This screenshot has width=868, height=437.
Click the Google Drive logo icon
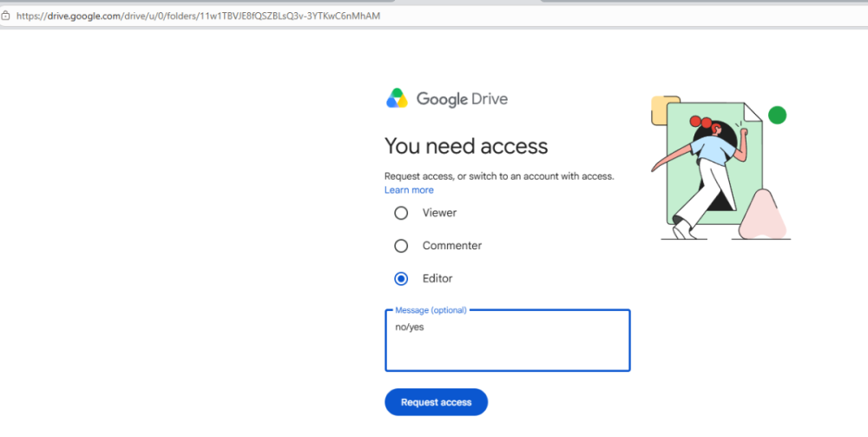(x=397, y=98)
